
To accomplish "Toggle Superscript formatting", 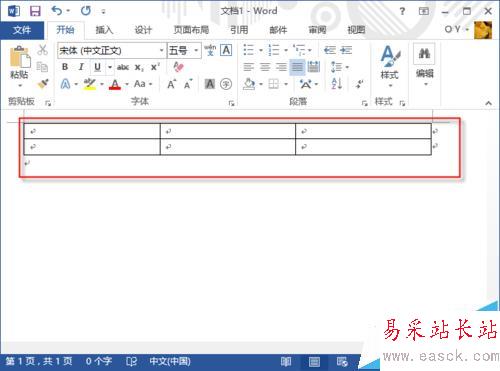I will click(x=155, y=67).
